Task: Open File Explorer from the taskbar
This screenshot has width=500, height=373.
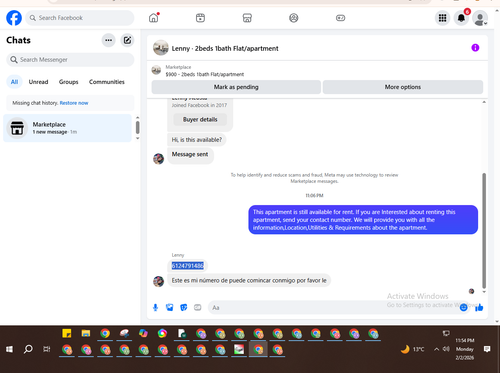Action: (86, 333)
